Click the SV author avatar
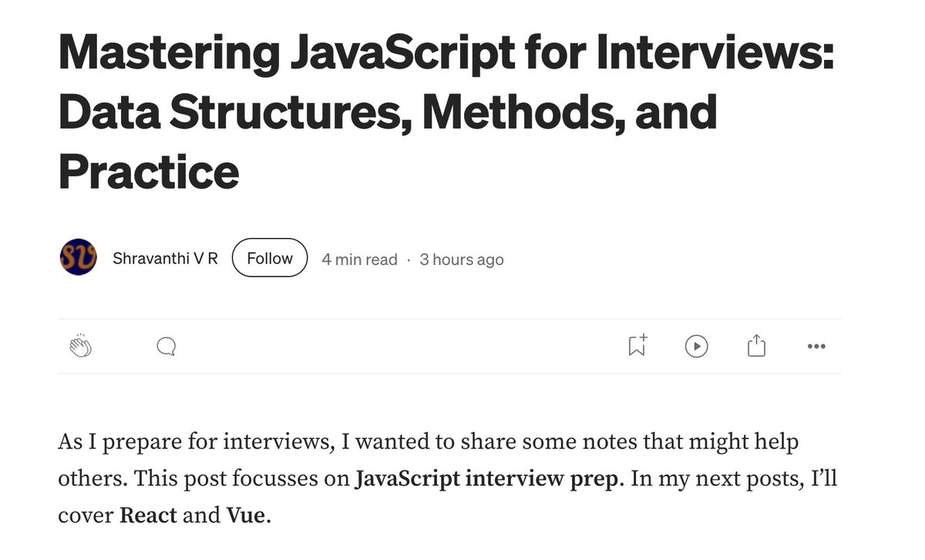 coord(78,259)
